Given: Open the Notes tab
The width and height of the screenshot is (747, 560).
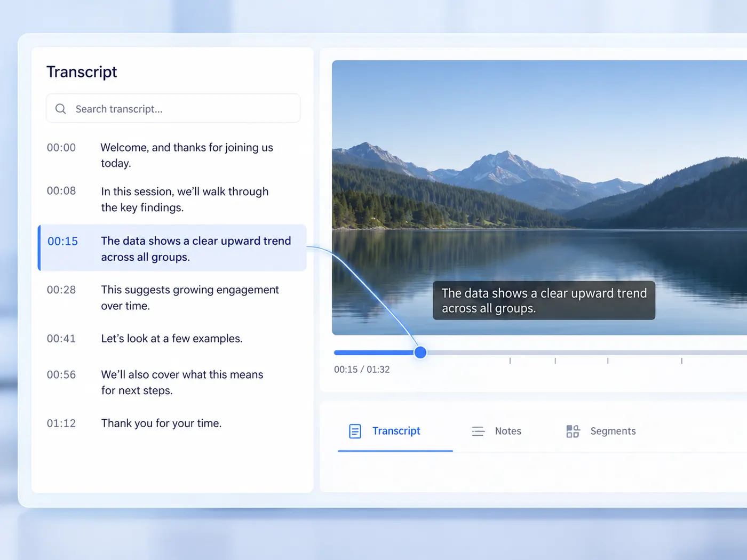Looking at the screenshot, I should 496,431.
